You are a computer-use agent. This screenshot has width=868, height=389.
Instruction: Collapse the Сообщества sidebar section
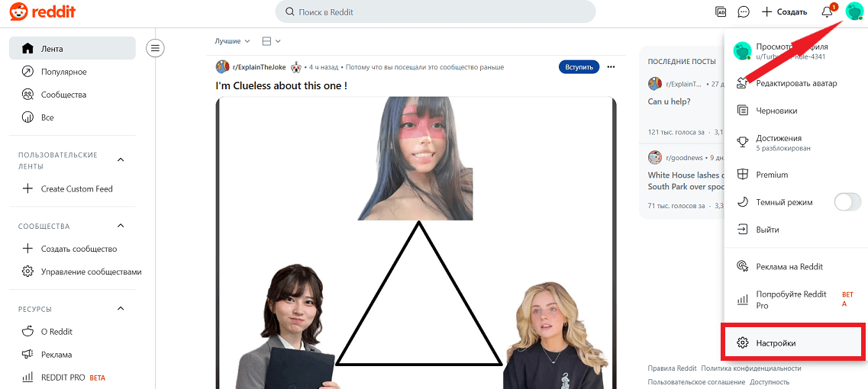tap(121, 226)
